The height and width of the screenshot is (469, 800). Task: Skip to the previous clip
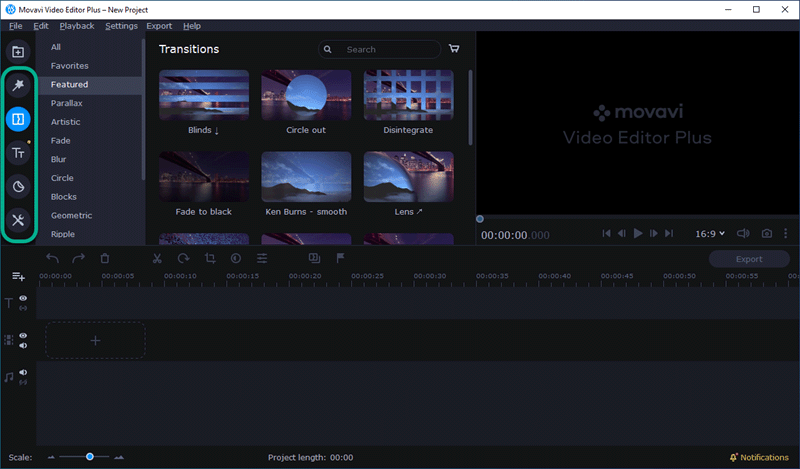coord(606,233)
